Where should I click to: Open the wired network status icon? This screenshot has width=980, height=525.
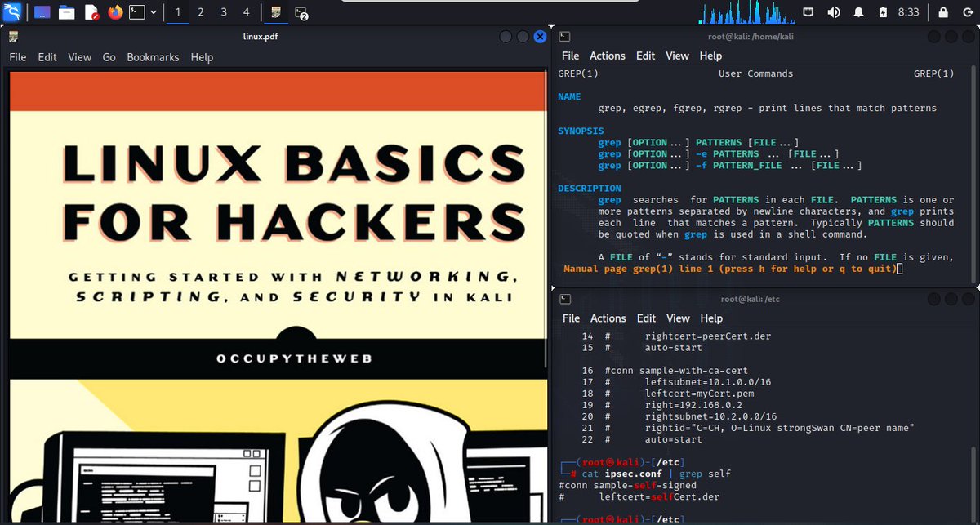[808, 12]
